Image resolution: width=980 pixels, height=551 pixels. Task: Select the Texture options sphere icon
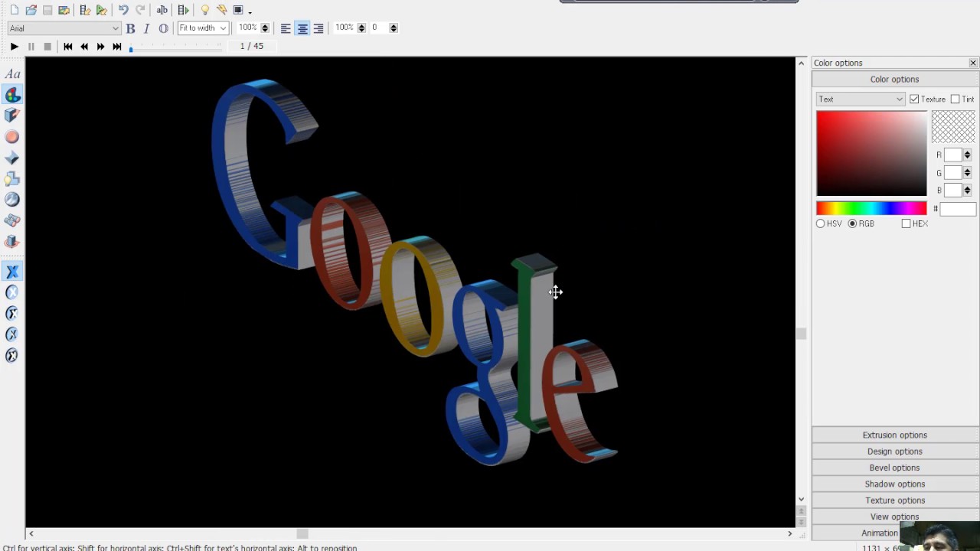pyautogui.click(x=12, y=200)
